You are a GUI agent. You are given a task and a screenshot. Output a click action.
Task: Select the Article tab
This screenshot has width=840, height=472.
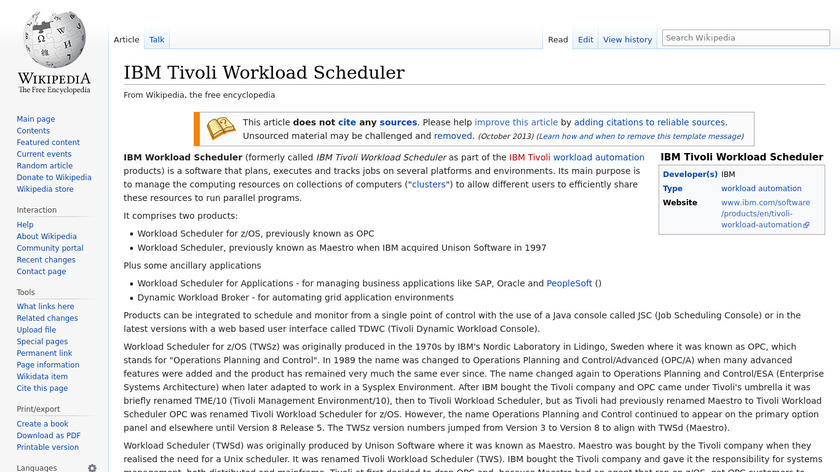pos(126,40)
